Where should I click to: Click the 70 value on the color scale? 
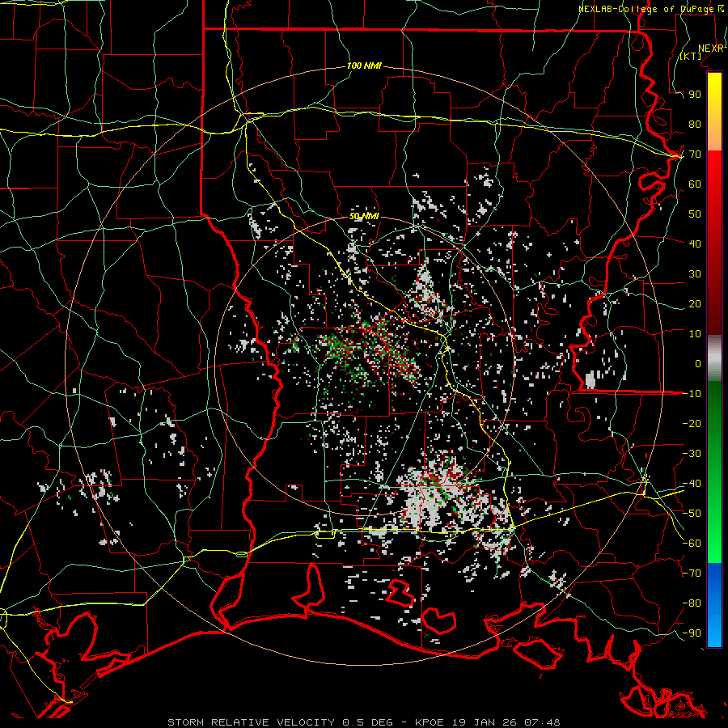(695, 154)
